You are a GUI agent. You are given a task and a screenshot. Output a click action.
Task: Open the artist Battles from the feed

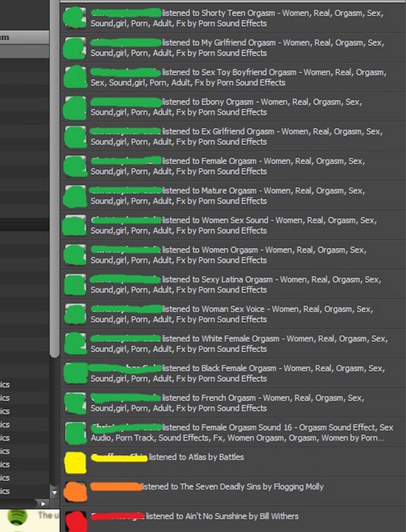pos(232,457)
